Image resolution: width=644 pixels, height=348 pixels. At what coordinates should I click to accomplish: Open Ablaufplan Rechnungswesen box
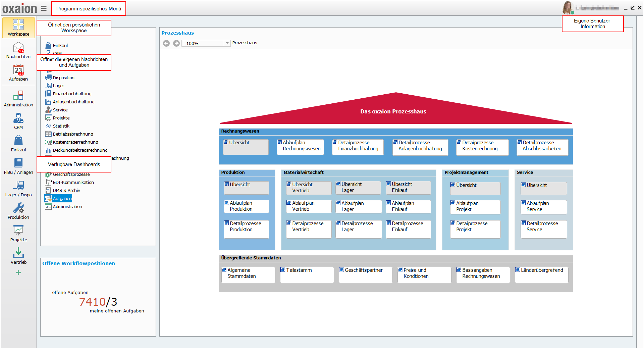click(300, 147)
